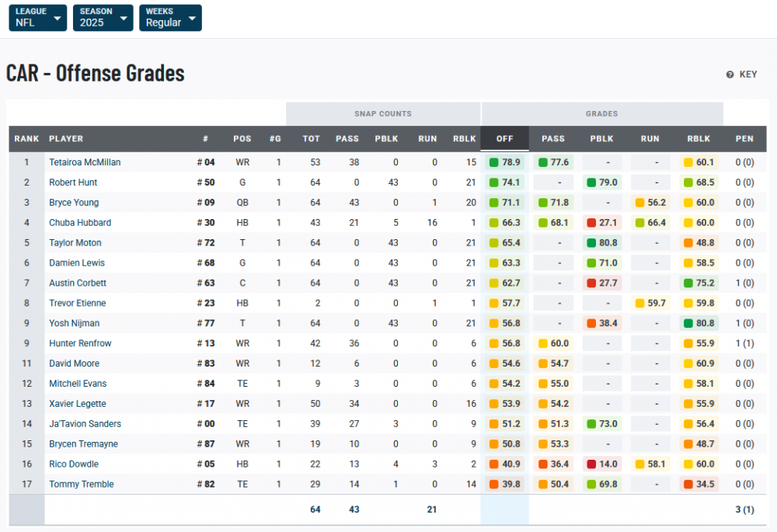Screen dimensions: 777x532
Task: Sort by PASS grade column header
Action: (x=553, y=139)
